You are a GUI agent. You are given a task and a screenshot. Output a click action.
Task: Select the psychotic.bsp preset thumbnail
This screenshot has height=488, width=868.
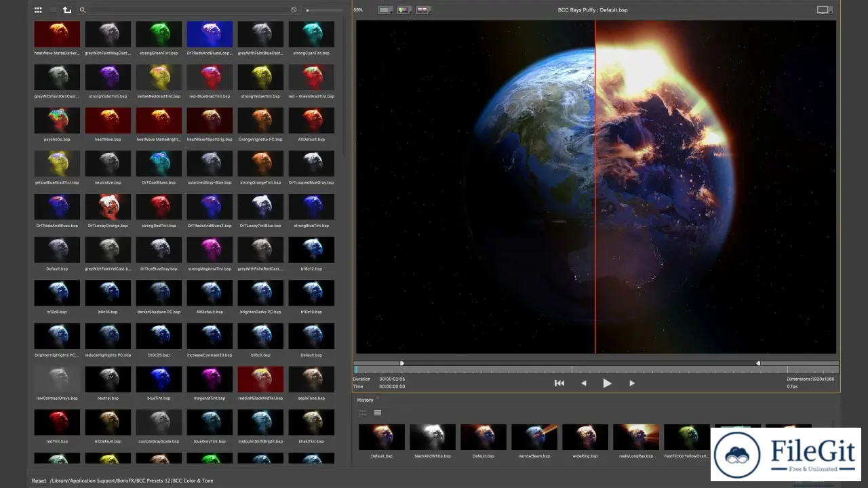(57, 121)
